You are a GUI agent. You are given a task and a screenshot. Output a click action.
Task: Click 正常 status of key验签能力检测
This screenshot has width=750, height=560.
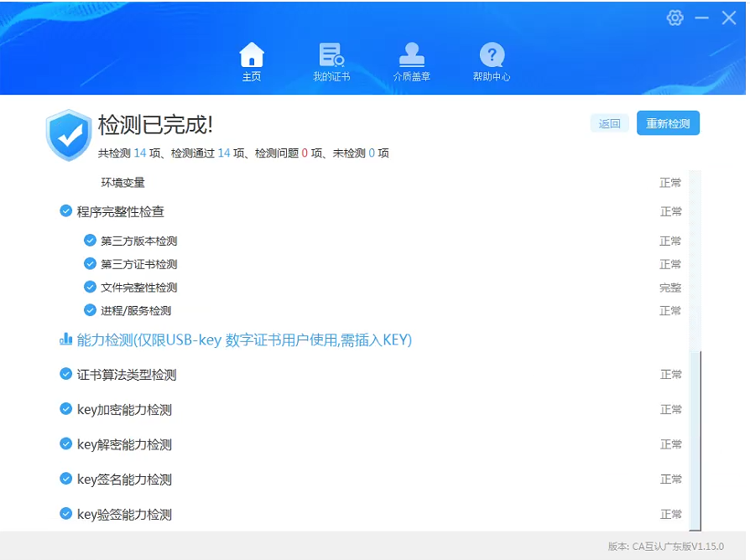pos(670,514)
